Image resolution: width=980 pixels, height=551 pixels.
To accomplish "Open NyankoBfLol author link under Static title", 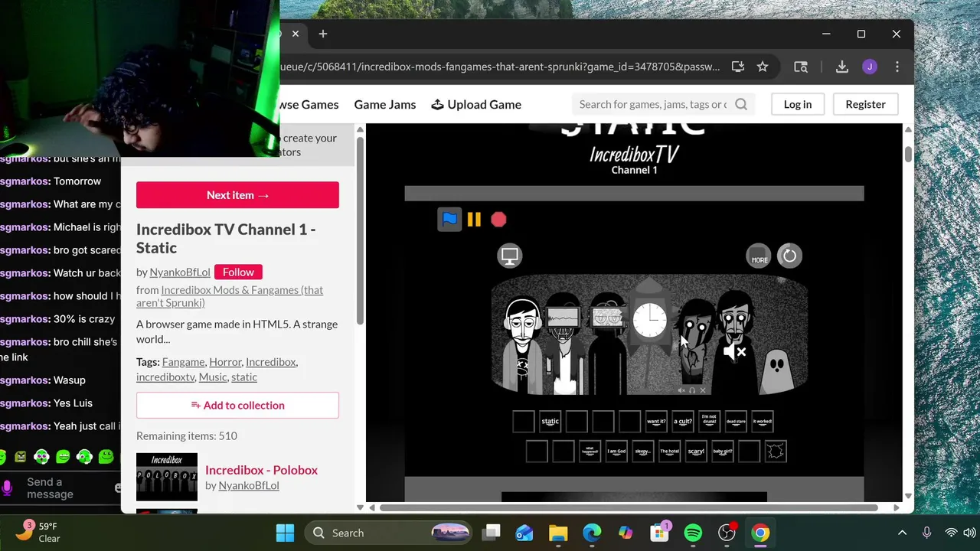I will click(180, 272).
